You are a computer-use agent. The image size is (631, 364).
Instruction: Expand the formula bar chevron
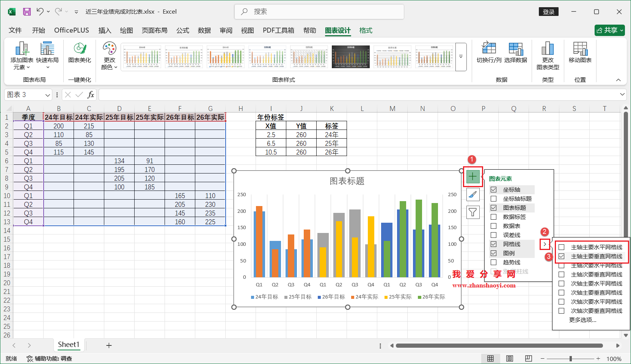pos(622,94)
